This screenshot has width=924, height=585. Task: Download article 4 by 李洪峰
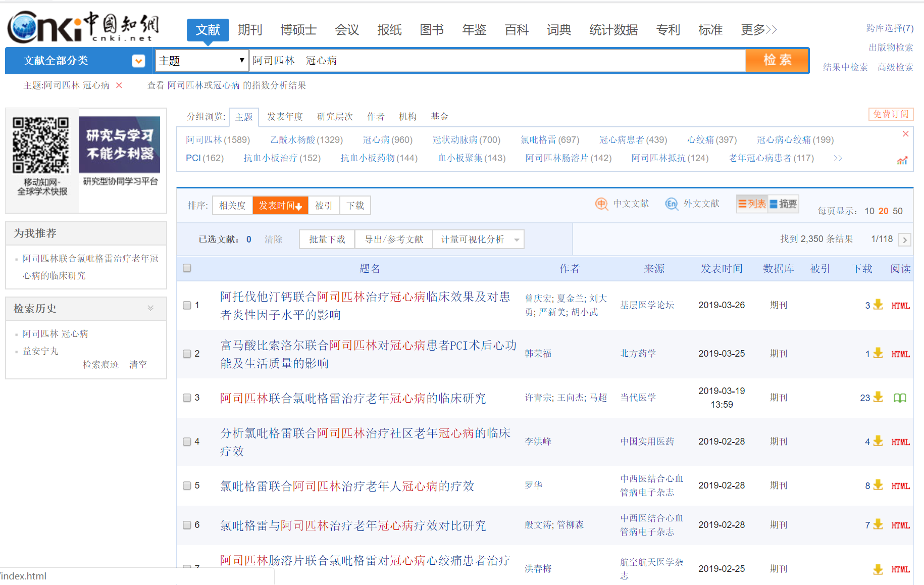878,441
